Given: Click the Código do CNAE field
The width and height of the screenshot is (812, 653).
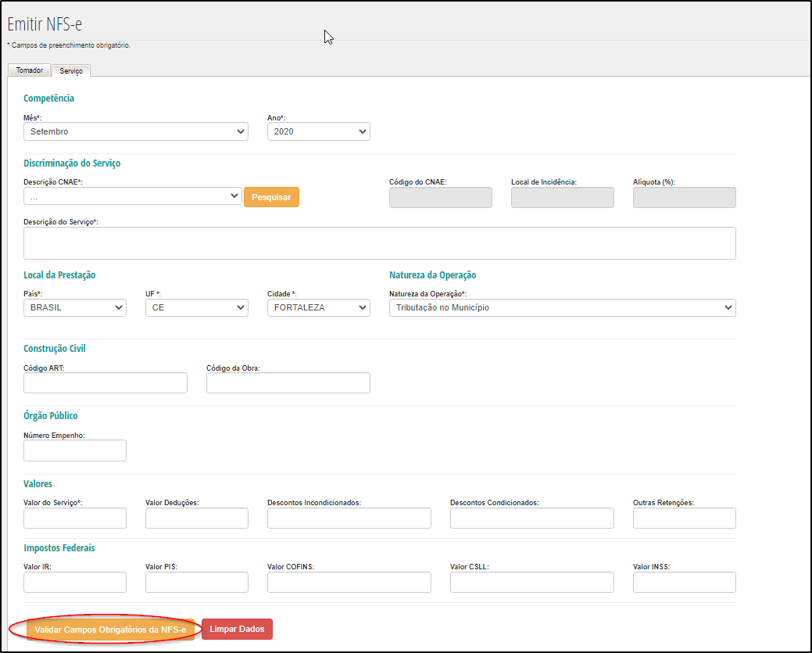Looking at the screenshot, I should coord(441,197).
